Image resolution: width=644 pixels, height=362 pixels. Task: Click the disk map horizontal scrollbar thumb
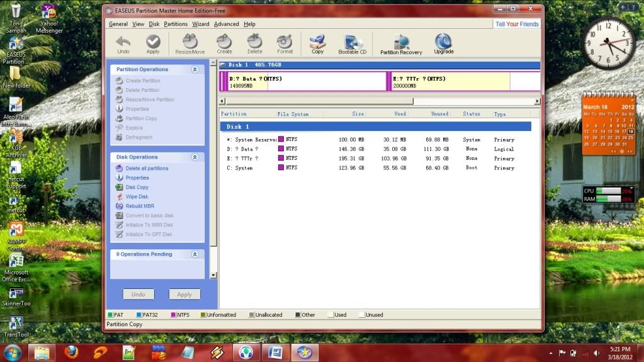[320, 101]
